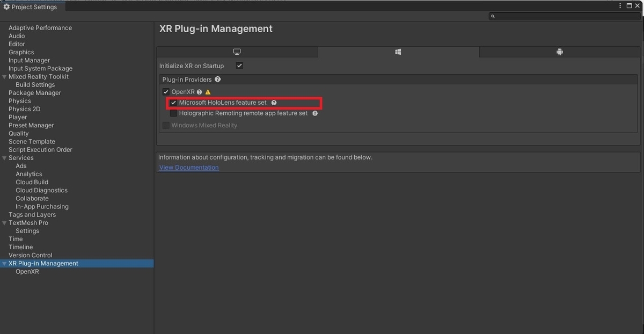Open help for Plug-in Providers
Screen dimensions: 644x334
pyautogui.click(x=217, y=79)
